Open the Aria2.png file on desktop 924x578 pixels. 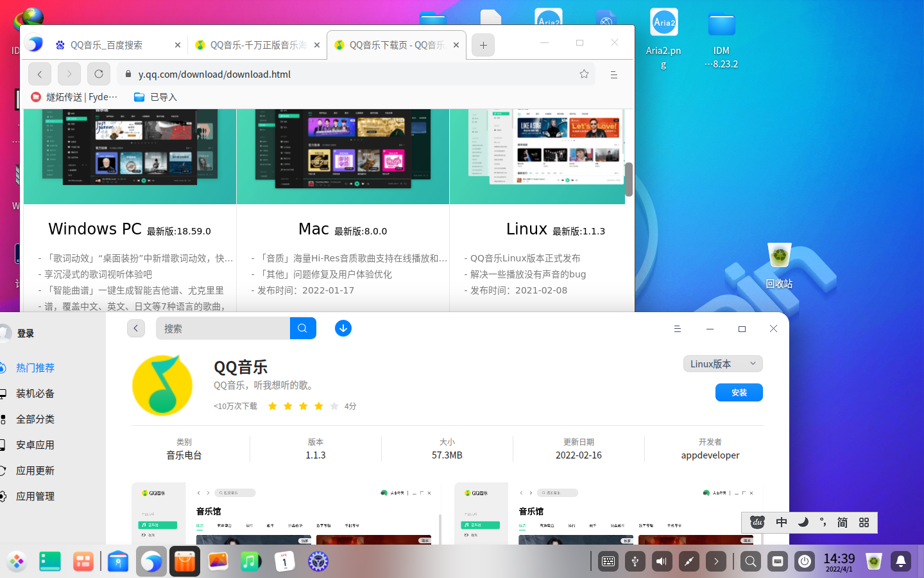[663, 39]
